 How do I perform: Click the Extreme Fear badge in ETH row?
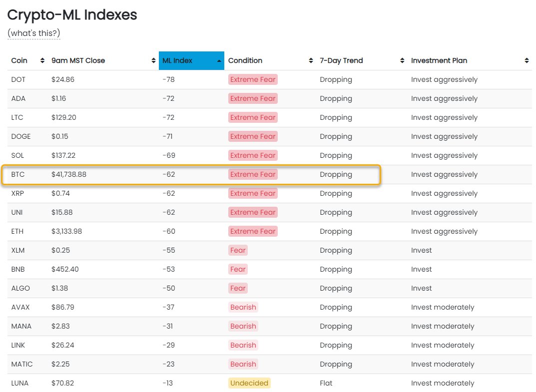[x=253, y=231]
